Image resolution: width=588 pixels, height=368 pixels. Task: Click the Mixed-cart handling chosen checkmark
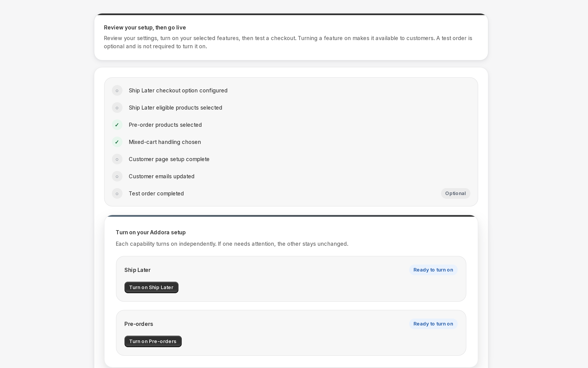[x=117, y=142]
